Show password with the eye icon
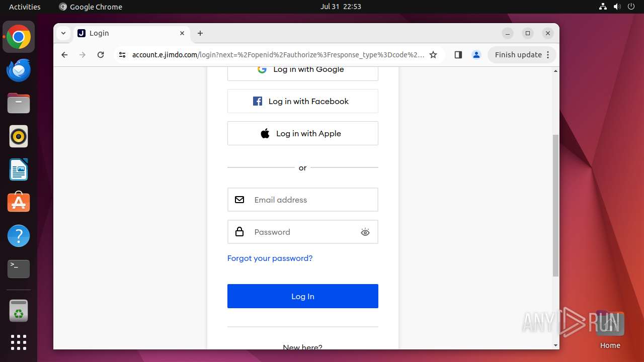Viewport: 644px width, 362px height. tap(365, 232)
